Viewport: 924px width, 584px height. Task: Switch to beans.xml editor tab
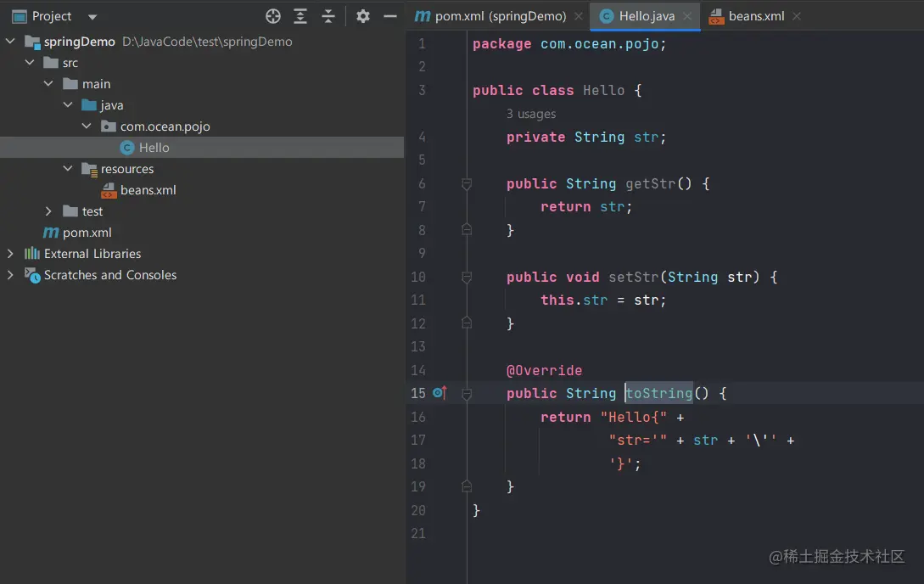tap(756, 16)
